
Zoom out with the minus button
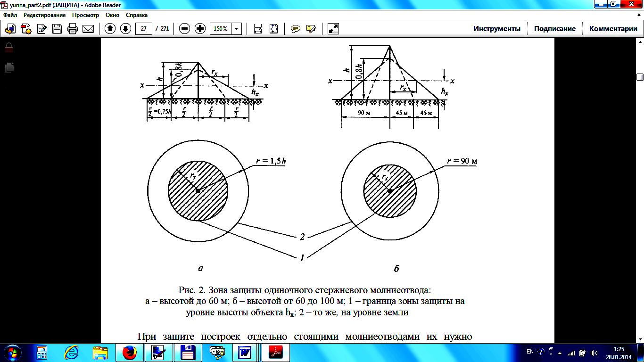click(x=185, y=29)
